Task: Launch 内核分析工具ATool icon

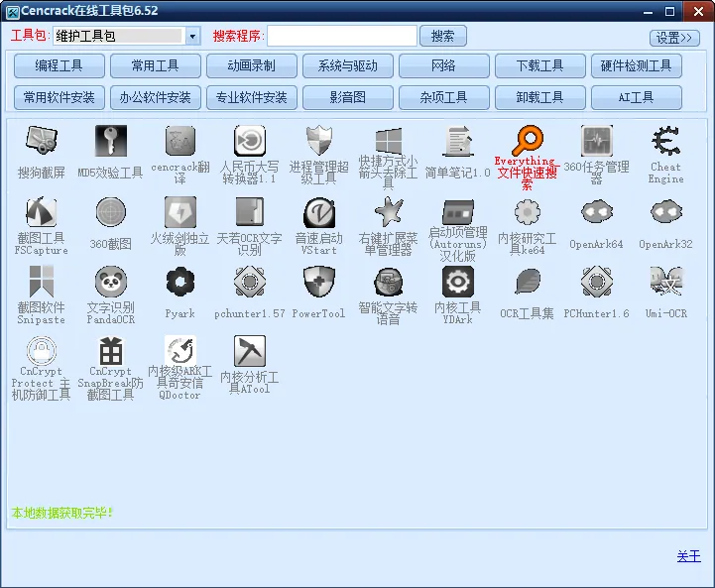Action: click(x=250, y=351)
